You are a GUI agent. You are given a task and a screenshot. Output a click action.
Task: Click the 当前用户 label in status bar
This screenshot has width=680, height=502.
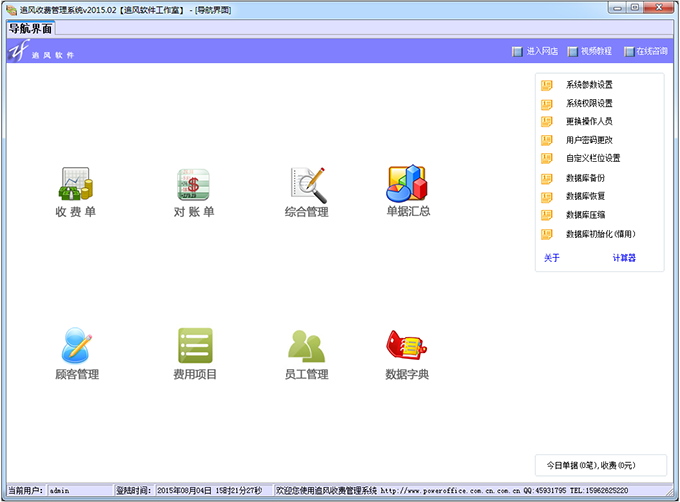[x=26, y=491]
